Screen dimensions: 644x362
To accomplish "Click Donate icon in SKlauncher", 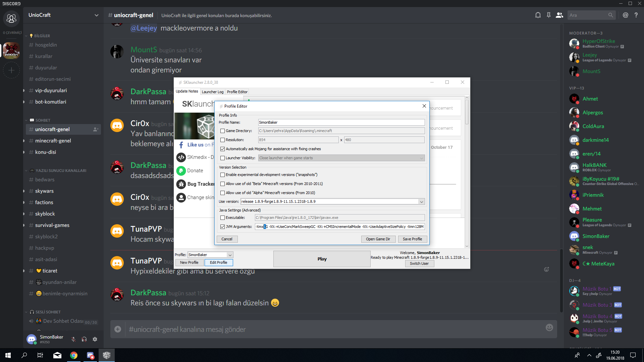I will tap(181, 171).
